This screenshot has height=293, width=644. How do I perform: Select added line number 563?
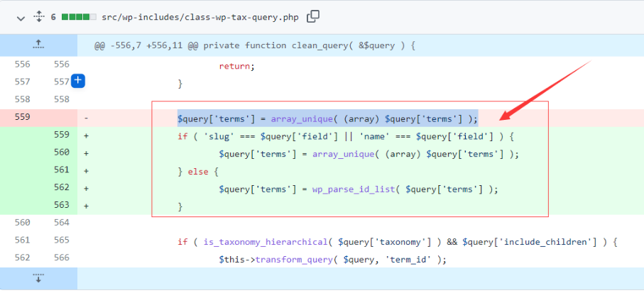click(62, 205)
